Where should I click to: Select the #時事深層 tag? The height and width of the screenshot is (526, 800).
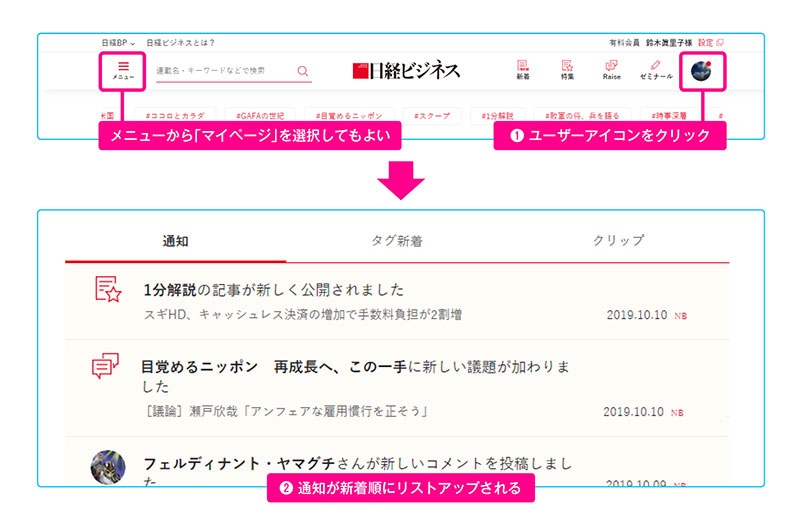[x=669, y=116]
